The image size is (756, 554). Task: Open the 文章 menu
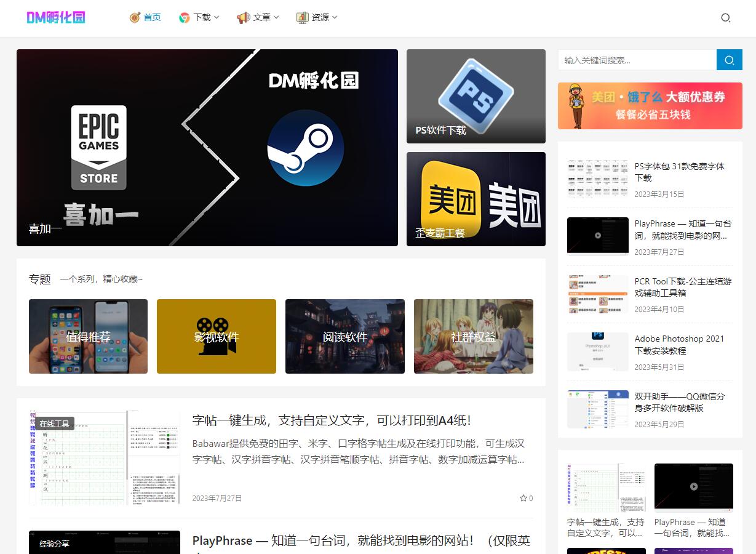(262, 17)
